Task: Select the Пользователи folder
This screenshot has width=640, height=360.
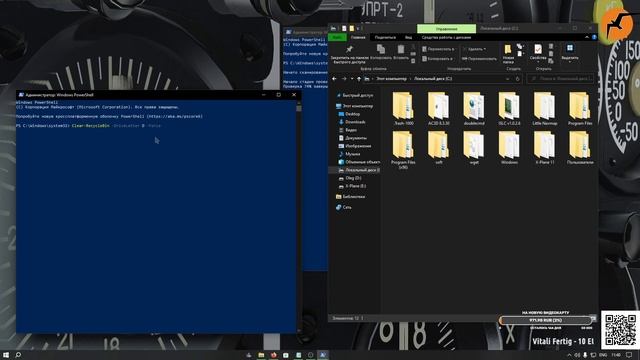Action: 580,147
